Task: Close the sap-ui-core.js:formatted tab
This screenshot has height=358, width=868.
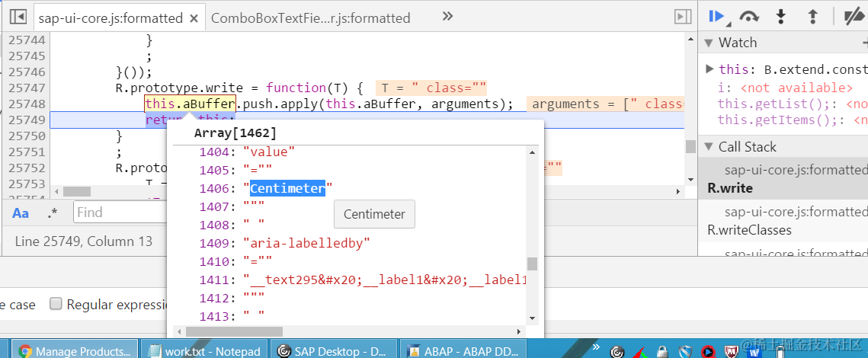Action: [x=194, y=18]
